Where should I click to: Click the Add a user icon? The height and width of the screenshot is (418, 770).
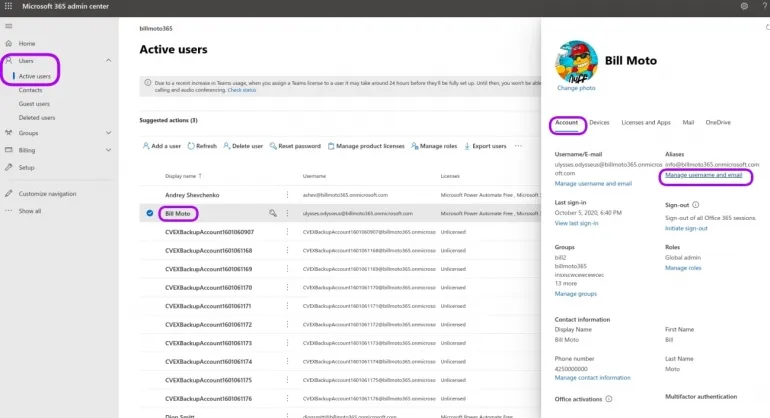point(146,146)
